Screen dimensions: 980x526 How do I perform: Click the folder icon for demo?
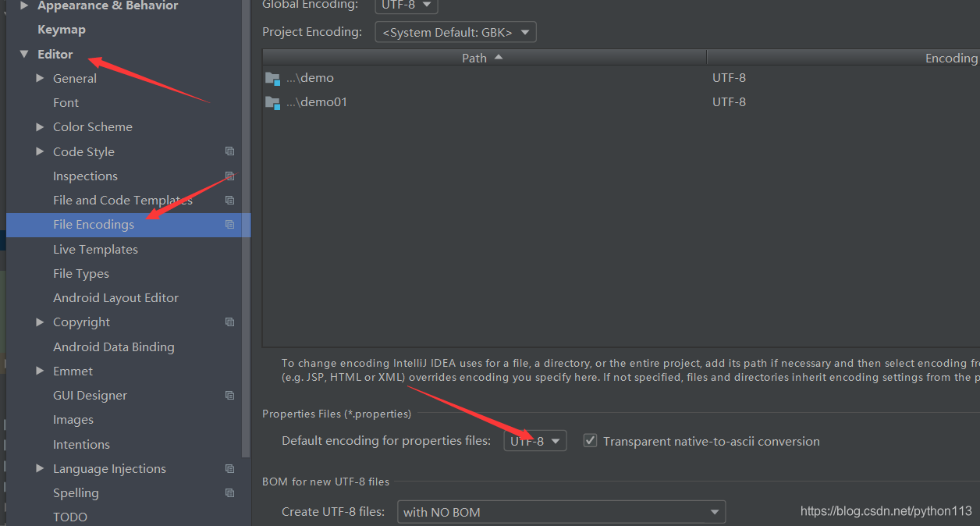[272, 78]
